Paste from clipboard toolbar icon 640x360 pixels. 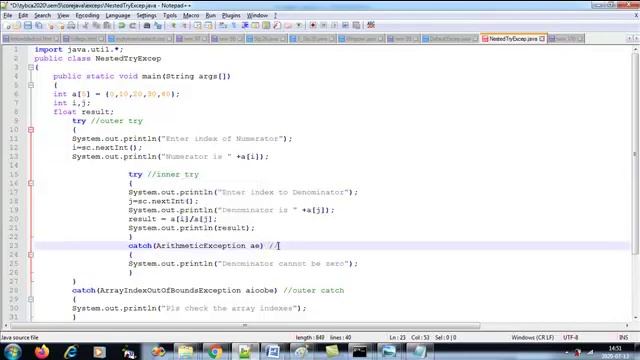click(107, 25)
